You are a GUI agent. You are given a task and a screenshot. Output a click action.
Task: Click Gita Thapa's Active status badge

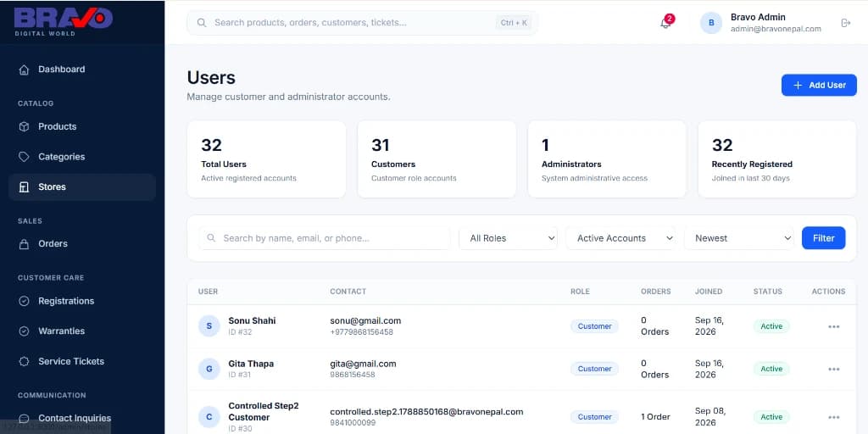point(771,369)
